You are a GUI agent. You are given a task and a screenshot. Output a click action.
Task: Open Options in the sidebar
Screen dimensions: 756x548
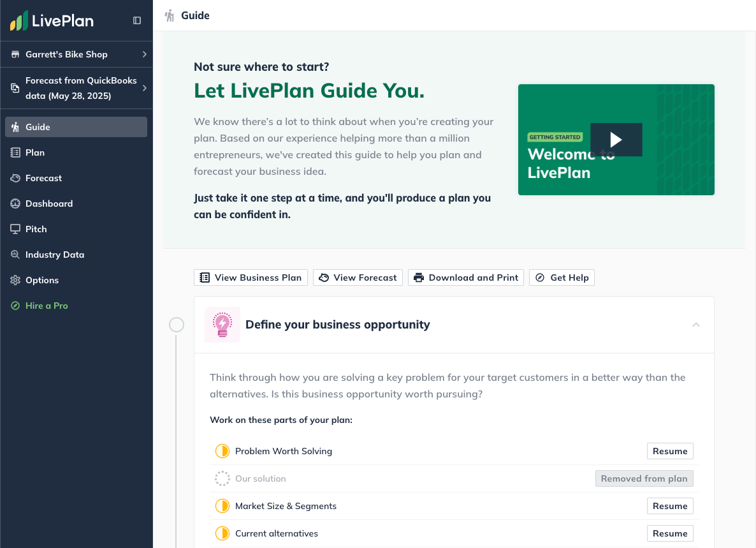pos(76,280)
